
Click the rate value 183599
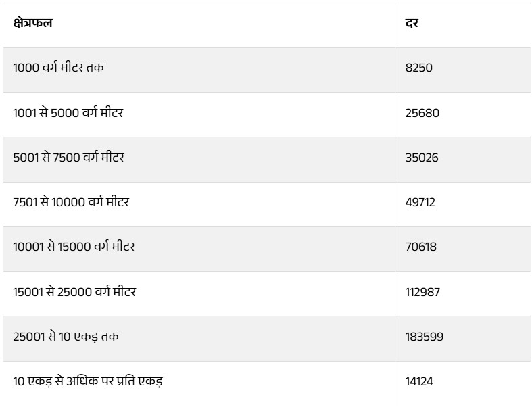click(425, 337)
